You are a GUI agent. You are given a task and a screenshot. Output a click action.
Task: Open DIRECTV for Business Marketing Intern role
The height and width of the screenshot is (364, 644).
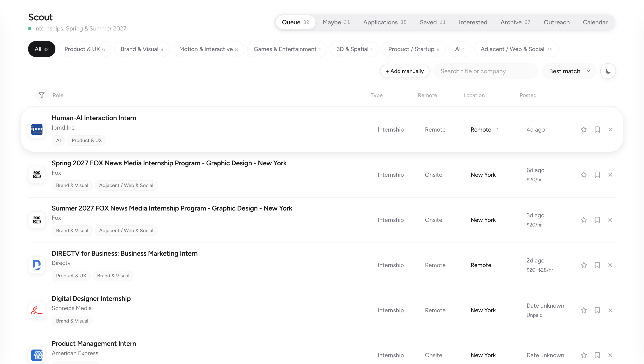124,253
